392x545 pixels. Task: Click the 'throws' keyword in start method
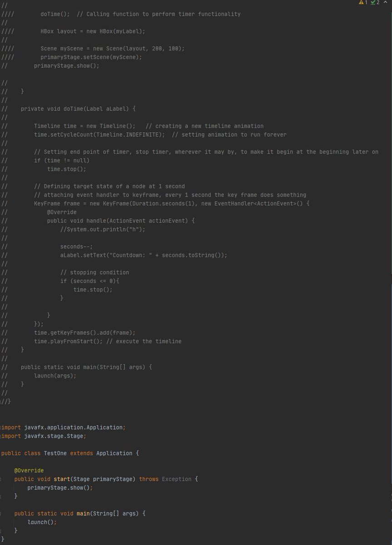(x=149, y=479)
